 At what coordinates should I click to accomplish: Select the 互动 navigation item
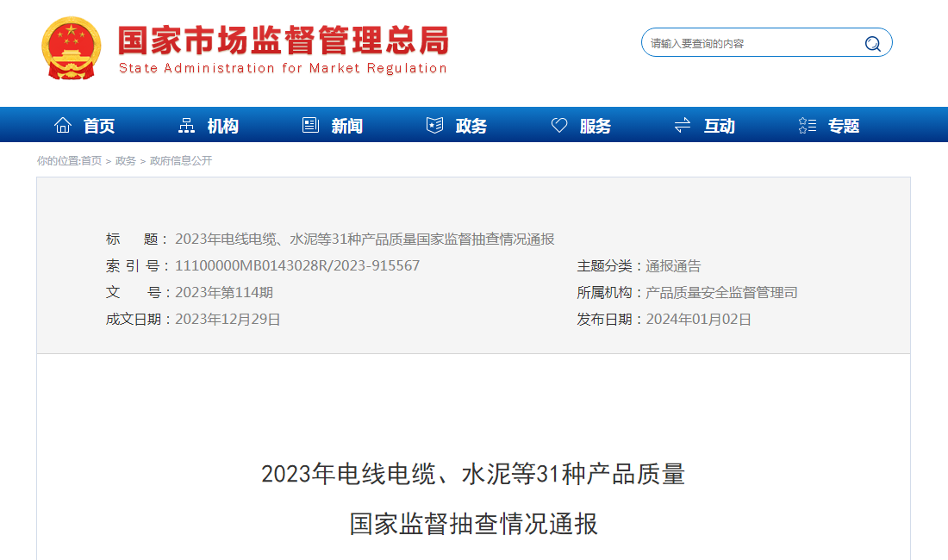pyautogui.click(x=720, y=127)
